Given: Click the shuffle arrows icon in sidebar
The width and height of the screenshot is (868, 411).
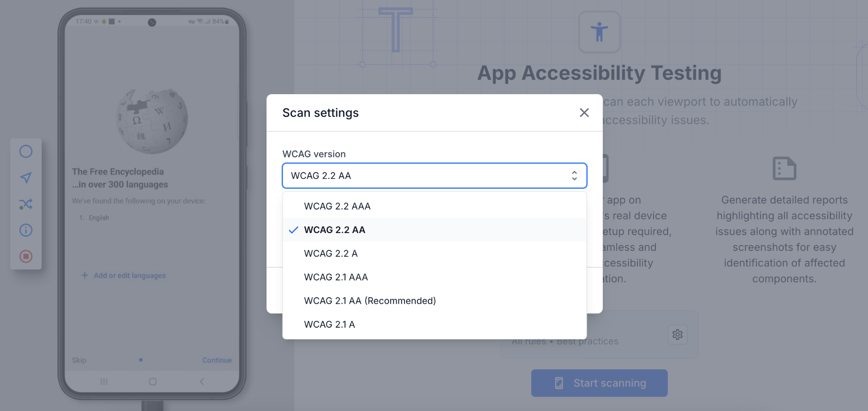Looking at the screenshot, I should [x=26, y=204].
